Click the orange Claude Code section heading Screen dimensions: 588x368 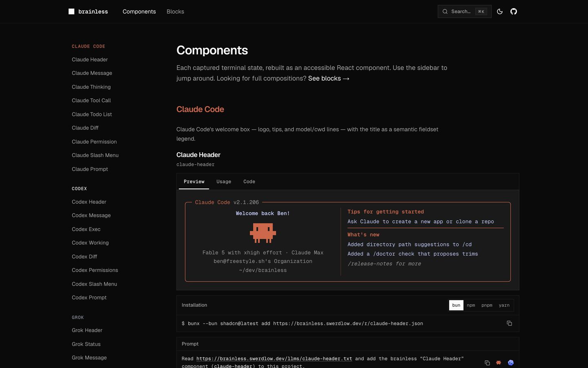pos(200,109)
